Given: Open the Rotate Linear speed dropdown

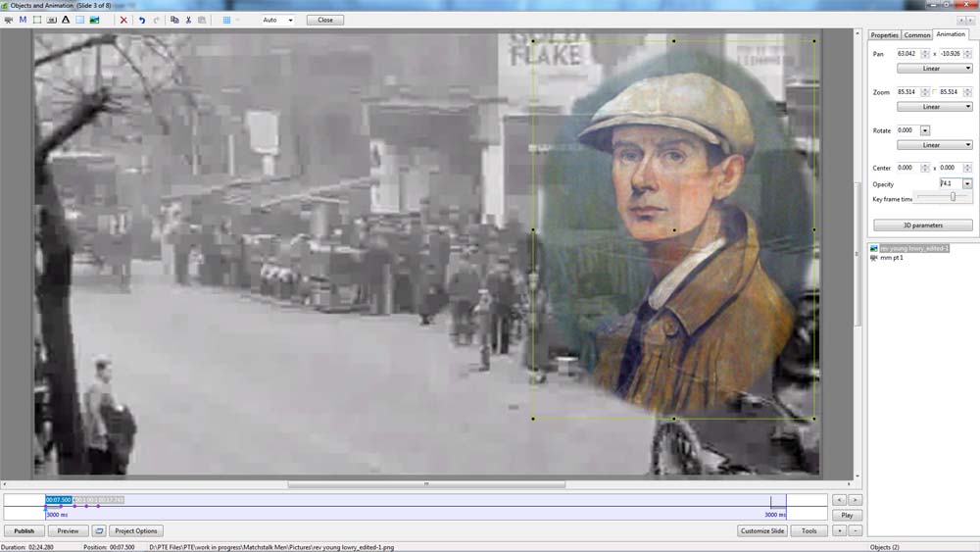Looking at the screenshot, I should (934, 145).
